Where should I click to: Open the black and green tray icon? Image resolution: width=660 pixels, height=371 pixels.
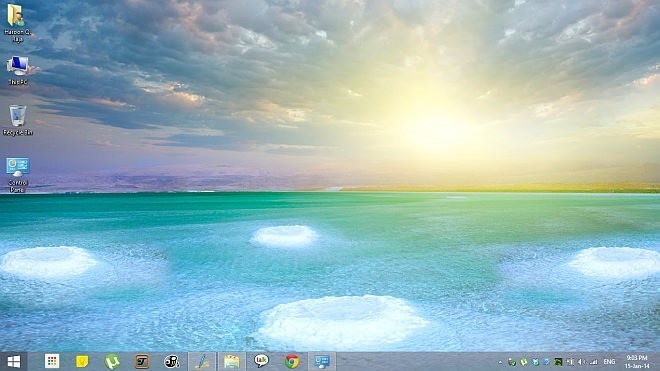[x=558, y=362]
